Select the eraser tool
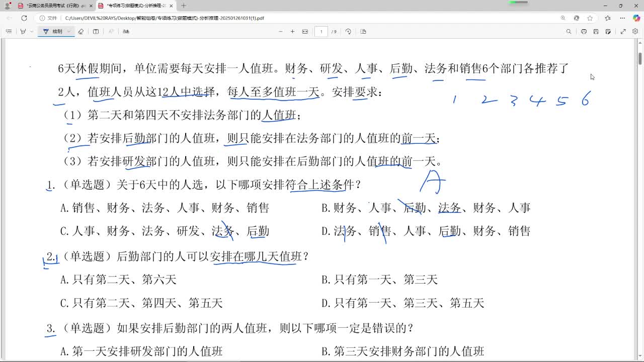644x362 pixels. coord(80,31)
